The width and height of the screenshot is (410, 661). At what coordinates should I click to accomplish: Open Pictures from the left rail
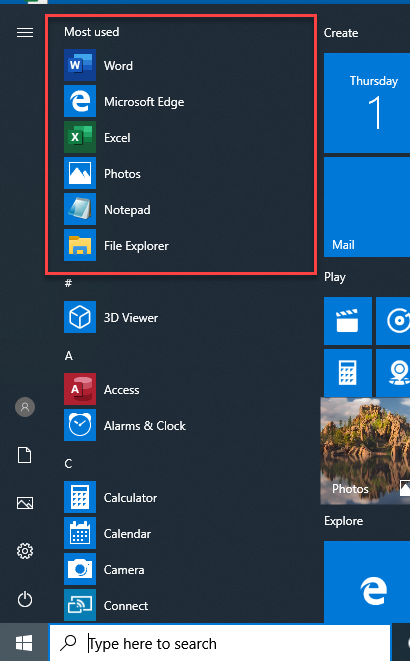coord(25,503)
